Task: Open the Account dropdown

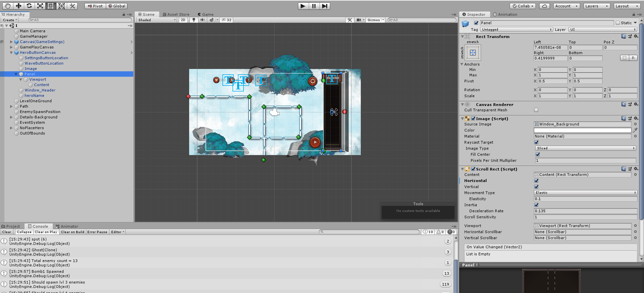Action: [x=566, y=6]
